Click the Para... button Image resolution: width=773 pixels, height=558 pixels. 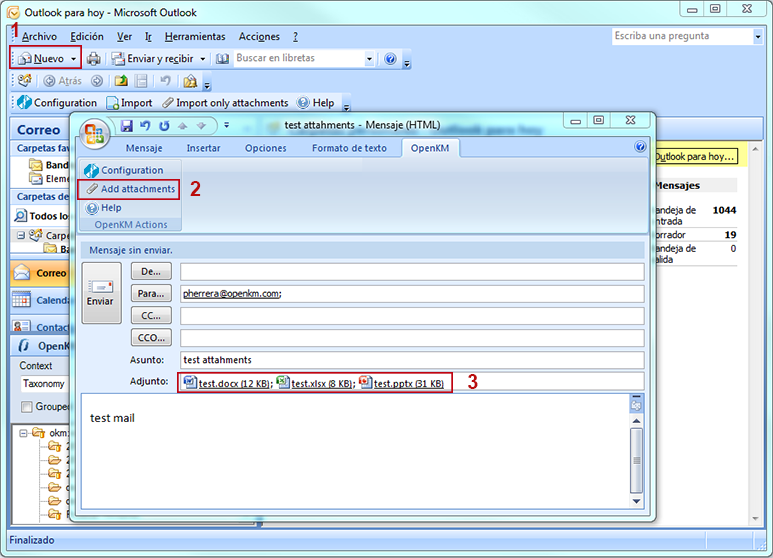coord(151,294)
